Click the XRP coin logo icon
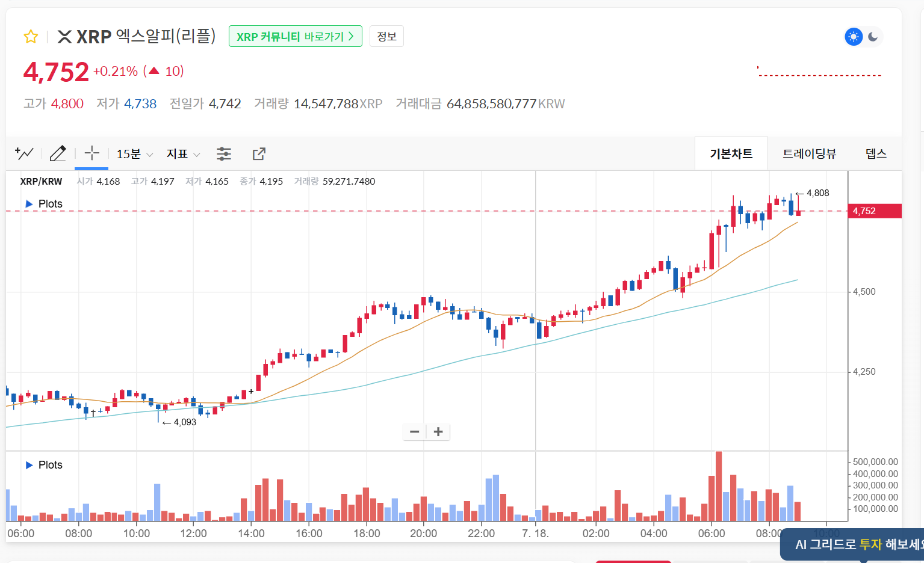This screenshot has height=563, width=924. [x=64, y=37]
